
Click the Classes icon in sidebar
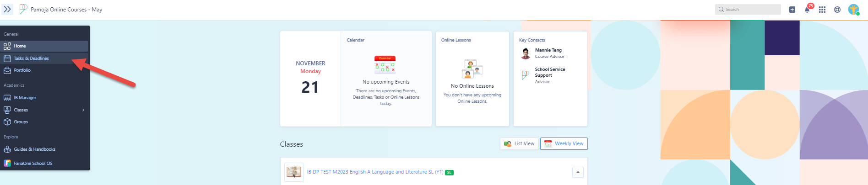(x=7, y=110)
